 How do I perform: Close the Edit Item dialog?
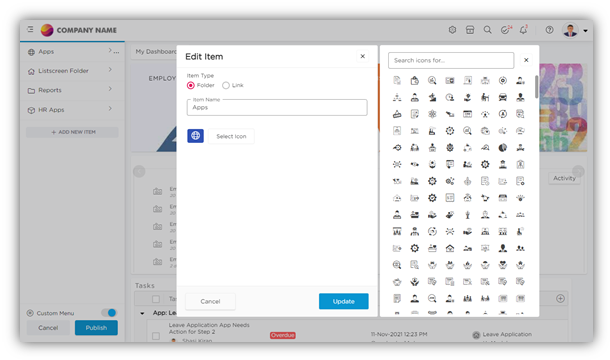click(362, 56)
